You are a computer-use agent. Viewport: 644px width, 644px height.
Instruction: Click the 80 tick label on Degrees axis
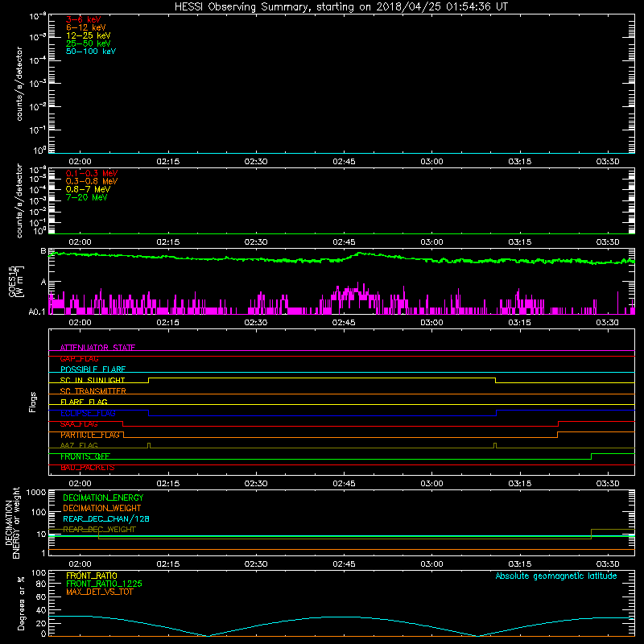[x=41, y=584]
